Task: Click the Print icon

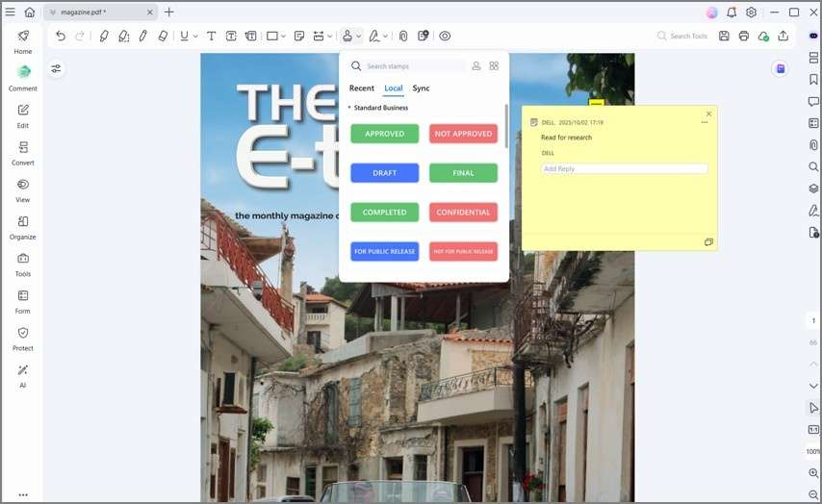Action: (744, 36)
